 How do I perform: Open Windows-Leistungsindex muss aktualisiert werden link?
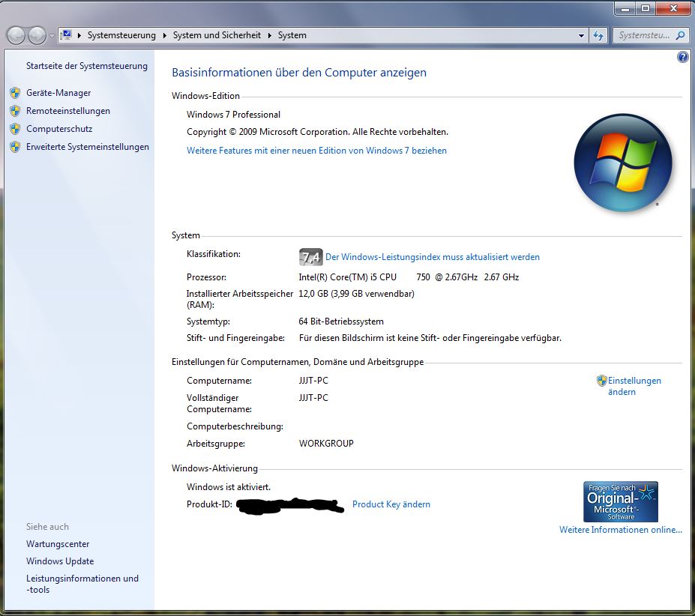(x=433, y=257)
